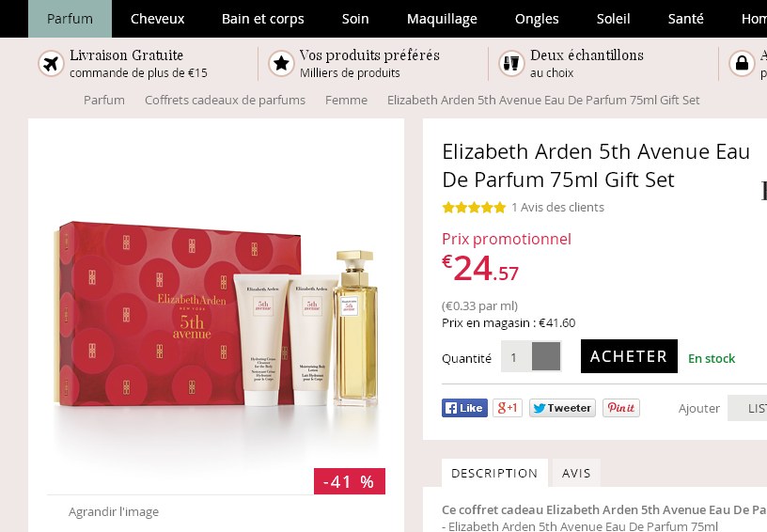Click the two samples icon
Viewport: 767px width, 532px height.
click(x=511, y=64)
